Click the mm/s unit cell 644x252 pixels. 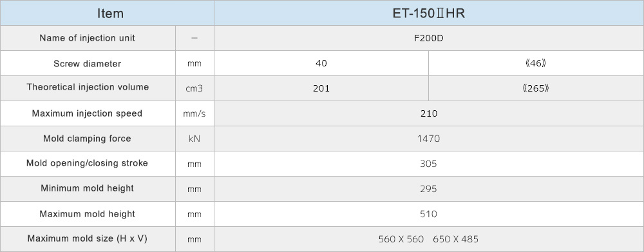click(194, 113)
